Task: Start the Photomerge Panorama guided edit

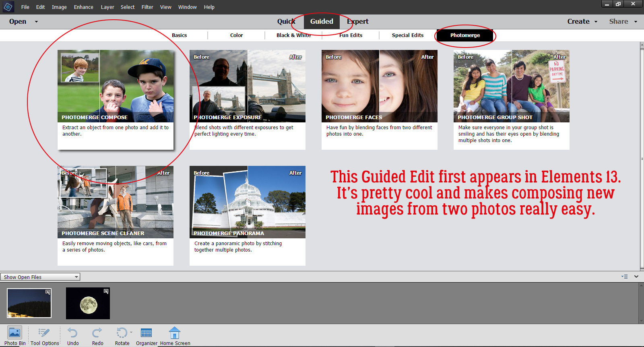Action: click(248, 216)
